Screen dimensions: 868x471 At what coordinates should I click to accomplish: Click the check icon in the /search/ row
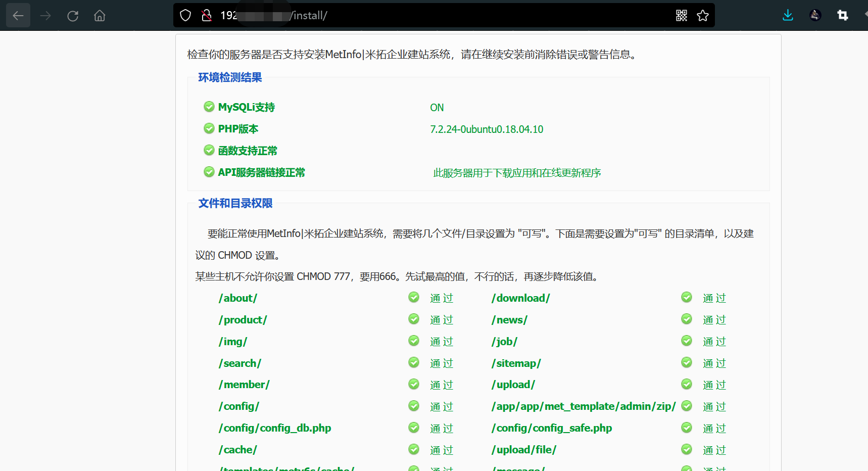click(414, 362)
